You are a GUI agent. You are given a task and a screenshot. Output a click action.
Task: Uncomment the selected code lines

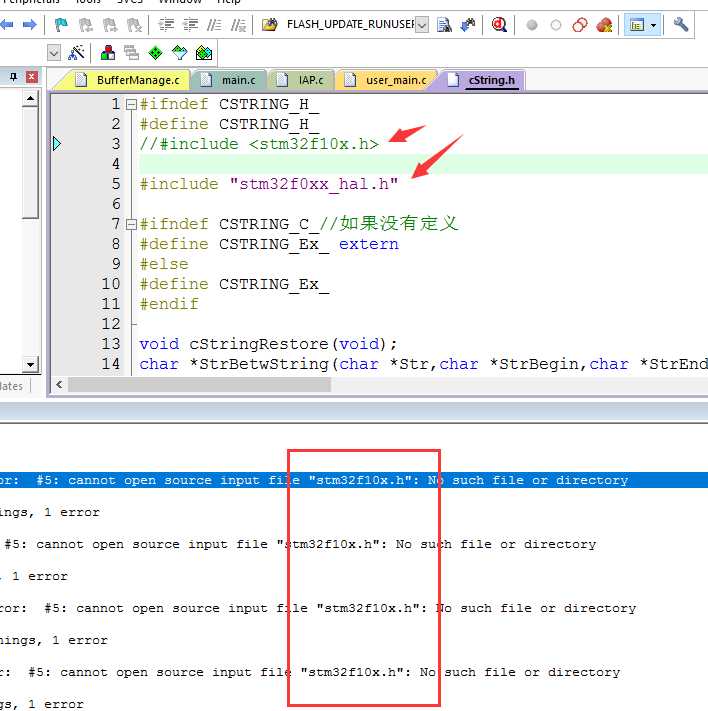[238, 25]
